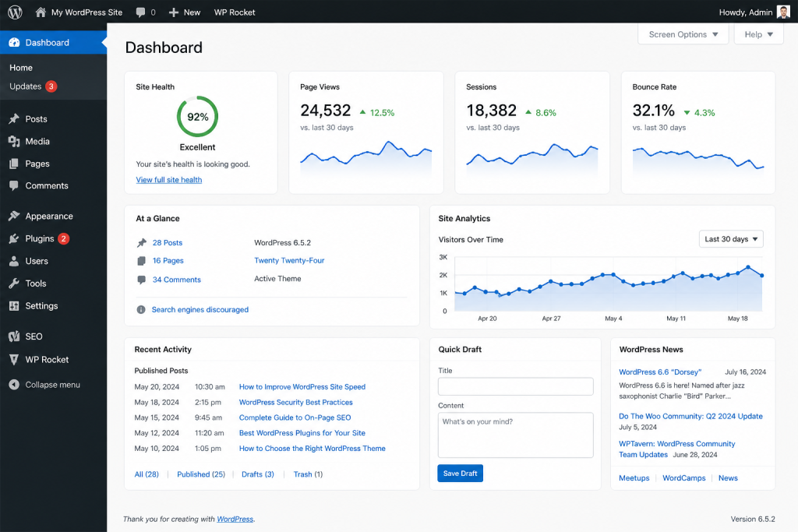Open the Last 30 days dropdown
Viewport: 798px width, 532px height.
coord(731,239)
